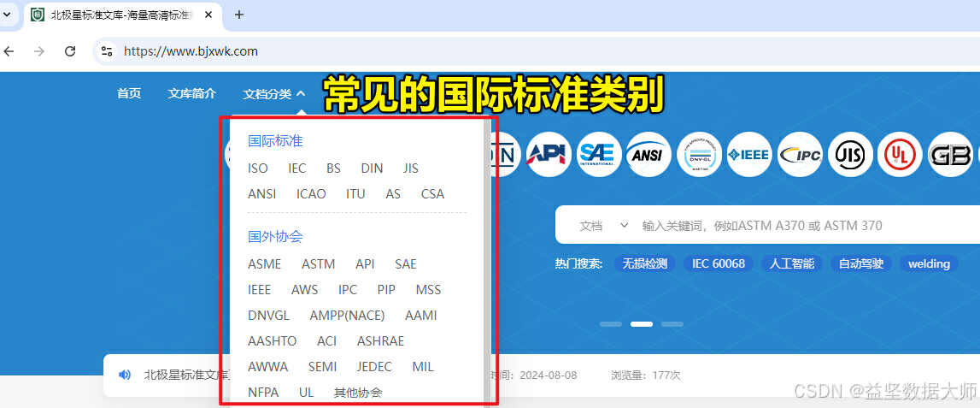Image resolution: width=980 pixels, height=408 pixels.
Task: Go forward with the browser forward arrow
Action: tap(39, 51)
